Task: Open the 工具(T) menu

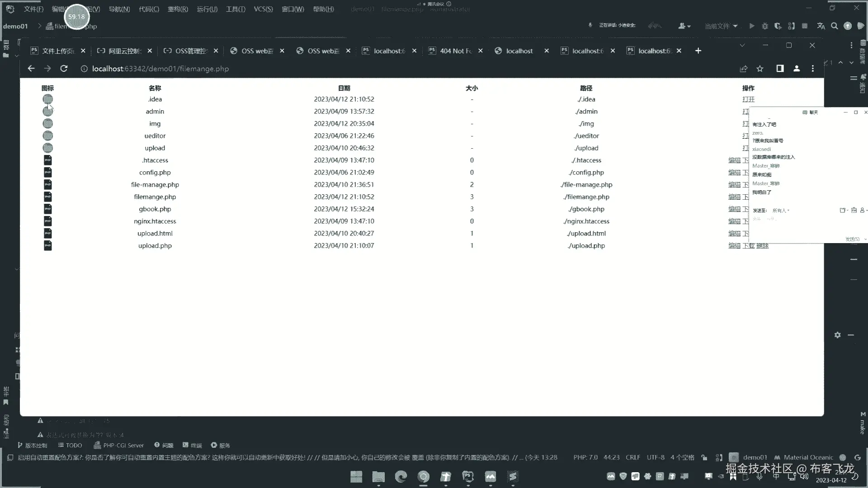Action: (x=236, y=9)
